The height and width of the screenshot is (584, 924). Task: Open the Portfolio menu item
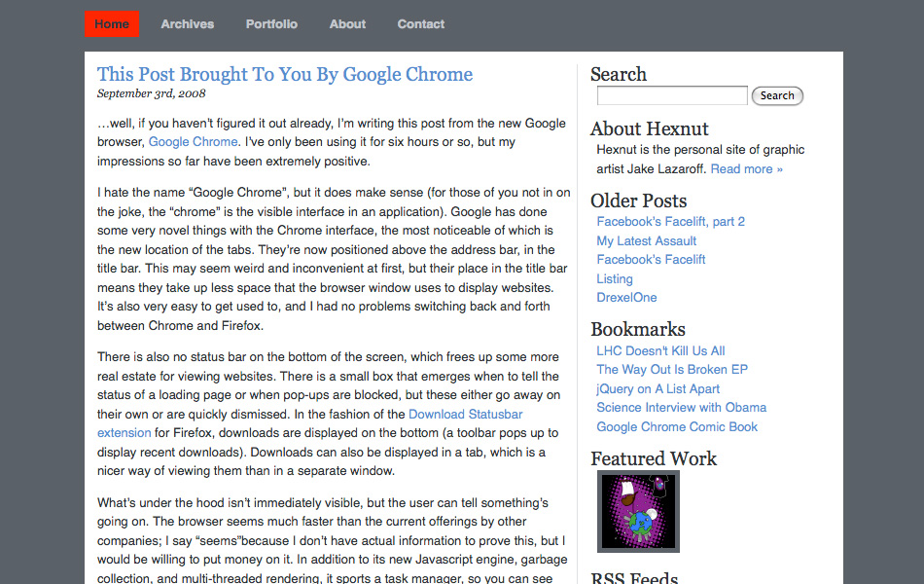click(x=271, y=24)
